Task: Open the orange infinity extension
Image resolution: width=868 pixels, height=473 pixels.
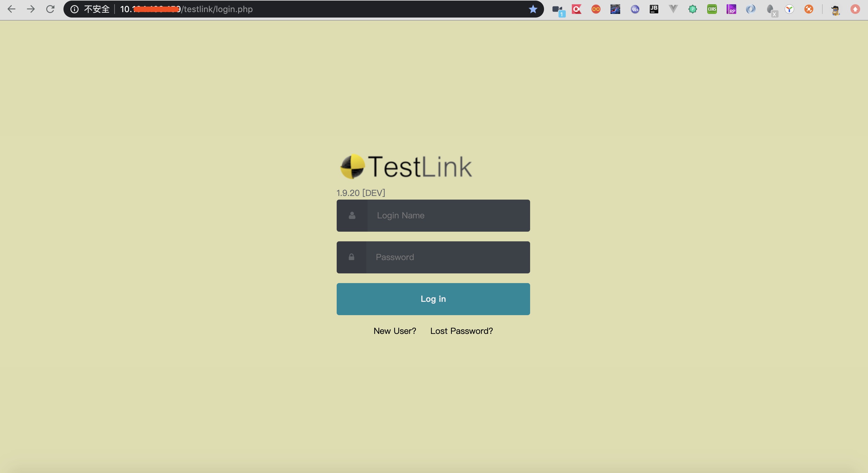Action: [x=596, y=9]
